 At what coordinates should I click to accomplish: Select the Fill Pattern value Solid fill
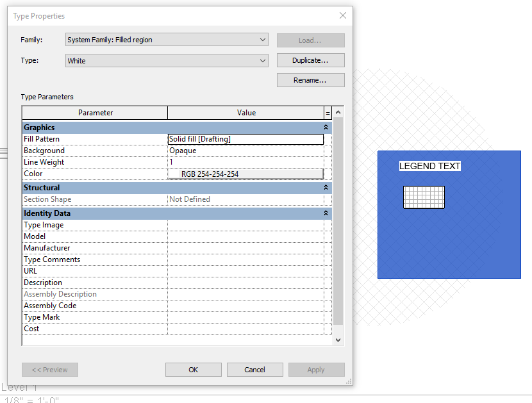click(245, 138)
